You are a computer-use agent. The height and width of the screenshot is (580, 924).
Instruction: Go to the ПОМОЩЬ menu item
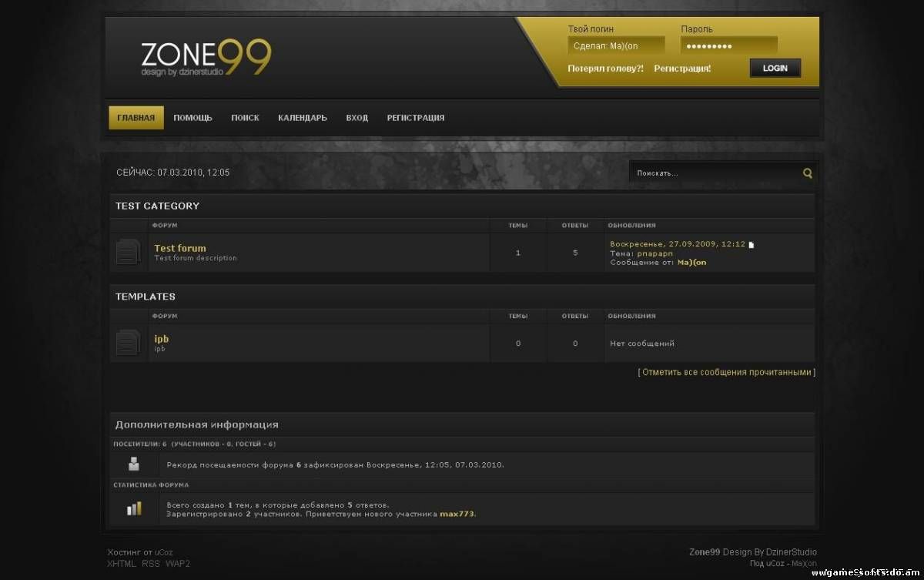(192, 118)
